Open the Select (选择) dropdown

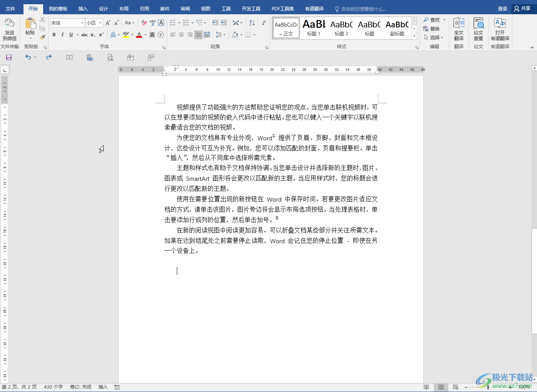pyautogui.click(x=434, y=37)
